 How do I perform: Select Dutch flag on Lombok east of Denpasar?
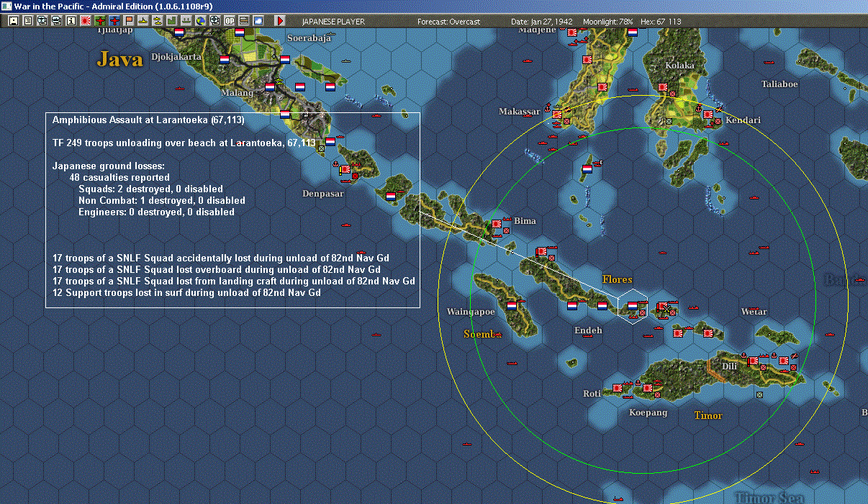click(391, 196)
